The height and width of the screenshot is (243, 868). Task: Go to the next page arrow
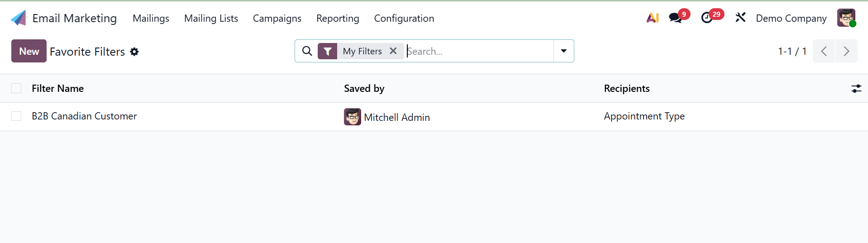tap(846, 51)
